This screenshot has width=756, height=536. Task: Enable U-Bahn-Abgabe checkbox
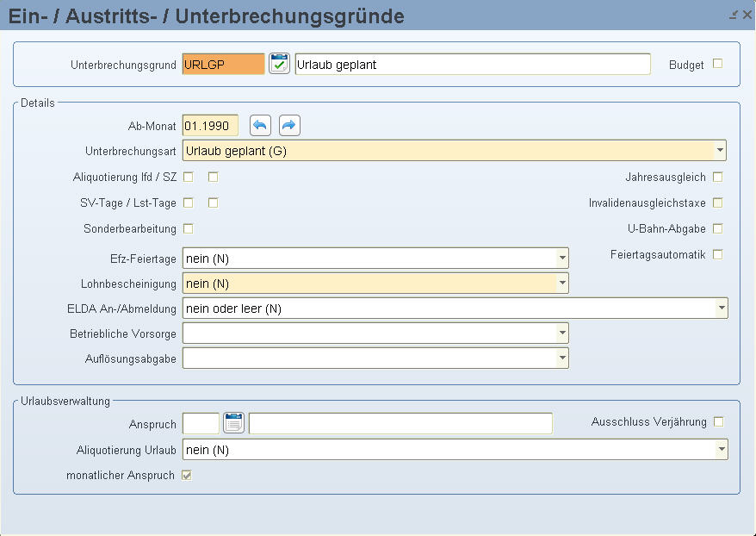tap(718, 228)
